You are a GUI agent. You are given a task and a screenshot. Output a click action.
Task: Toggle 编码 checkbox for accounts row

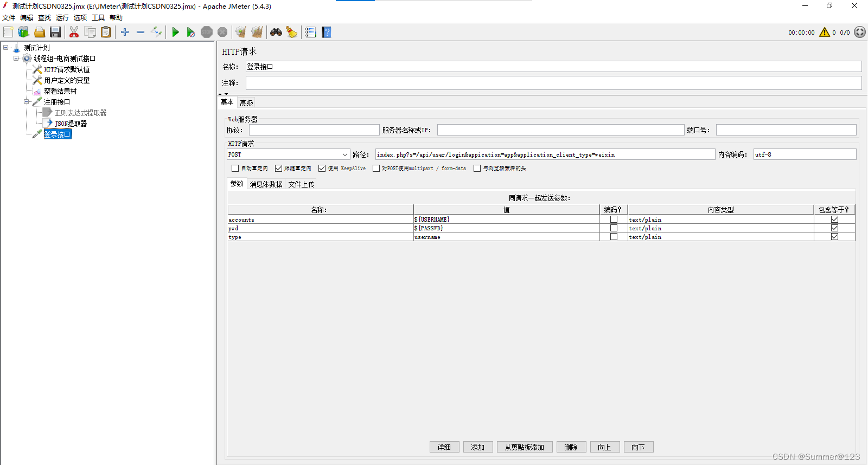click(614, 219)
